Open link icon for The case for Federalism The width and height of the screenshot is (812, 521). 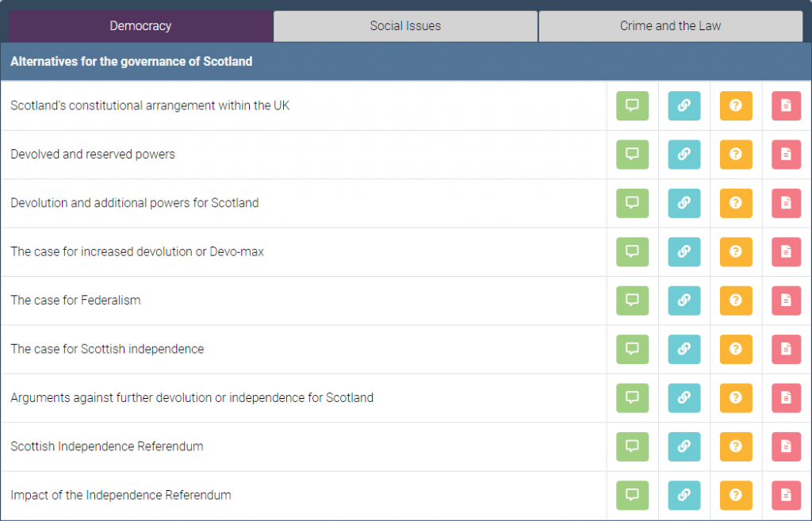pyautogui.click(x=684, y=301)
